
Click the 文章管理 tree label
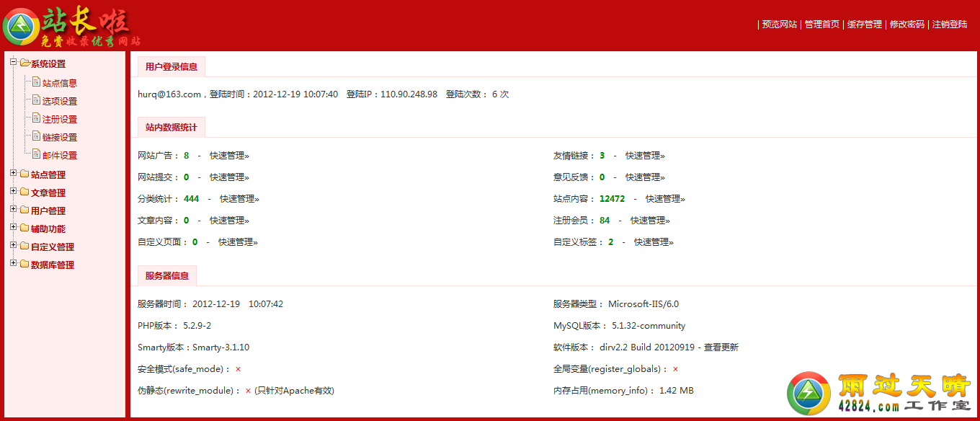(48, 192)
